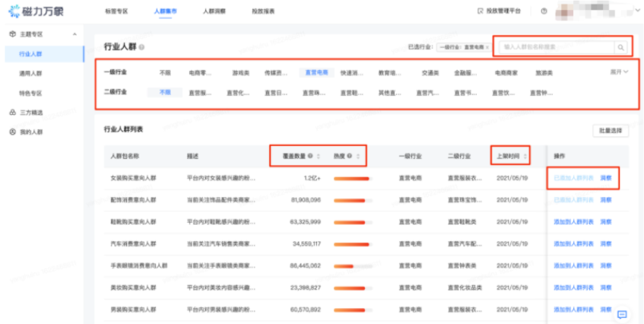Viewport: 644px width, 324px height.
Task: Sort by 上架时间 using its sort arrows
Action: point(525,157)
